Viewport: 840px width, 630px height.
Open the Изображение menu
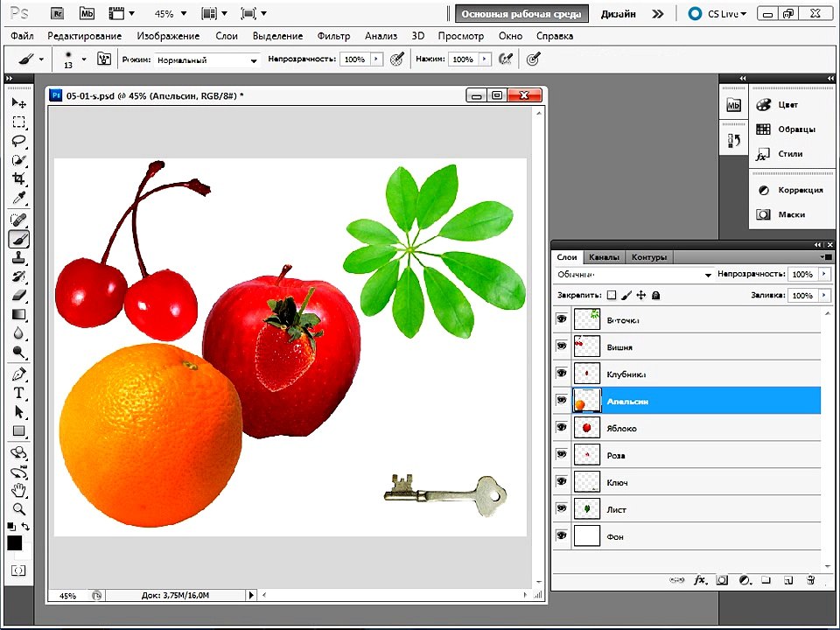pos(168,36)
